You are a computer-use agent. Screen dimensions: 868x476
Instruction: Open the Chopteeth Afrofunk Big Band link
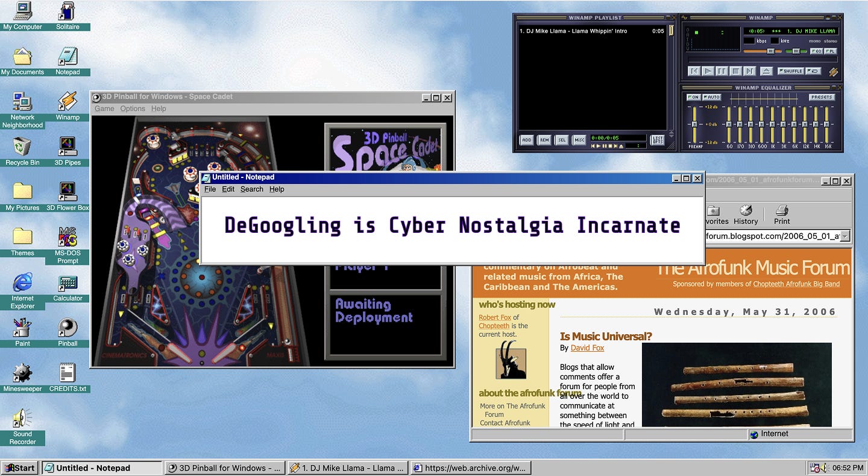796,284
